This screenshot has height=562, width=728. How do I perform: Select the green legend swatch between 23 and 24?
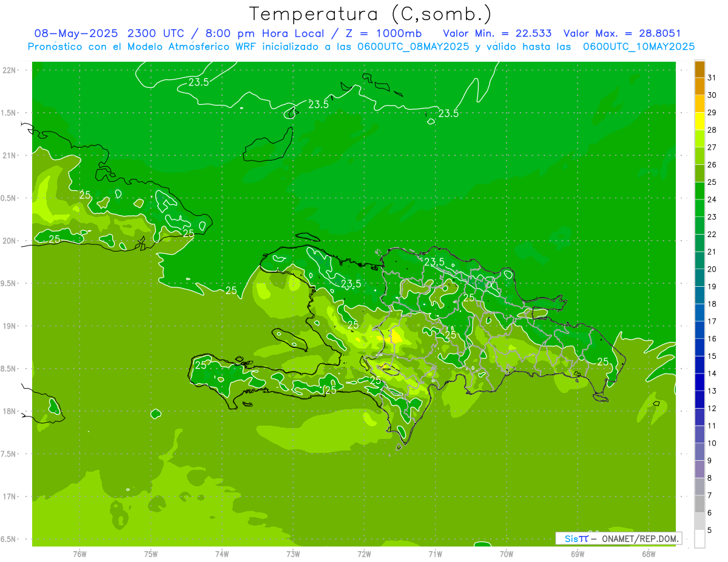(699, 209)
